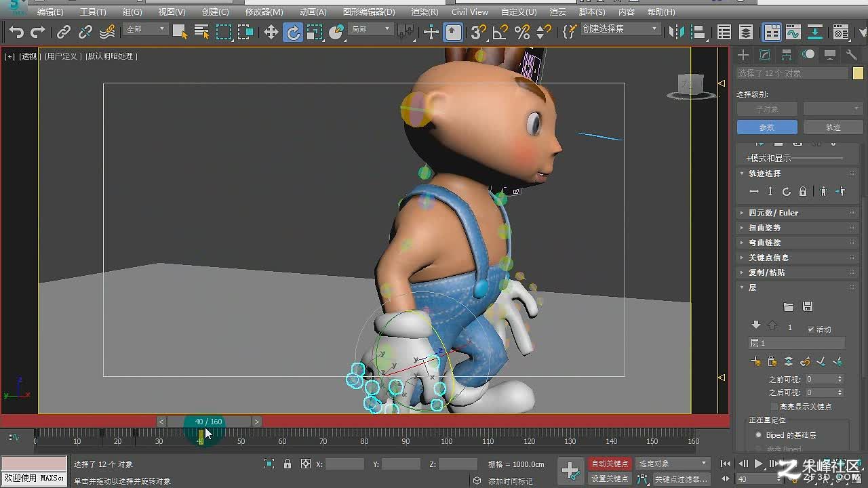
Task: Choose the Bind to Space Warp tool
Action: (x=107, y=32)
